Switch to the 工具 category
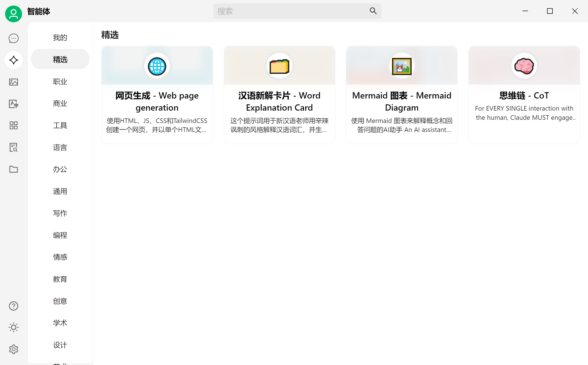The height and width of the screenshot is (365, 588). click(x=60, y=125)
